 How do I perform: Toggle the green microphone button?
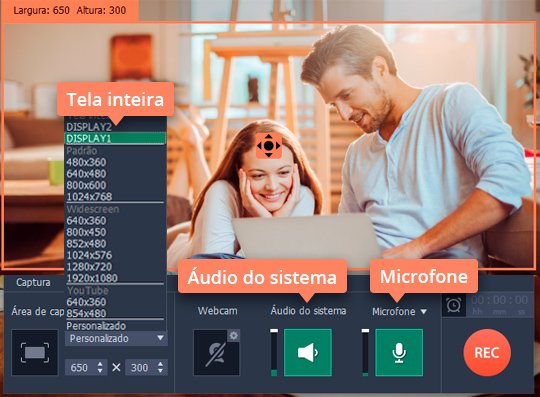click(399, 352)
